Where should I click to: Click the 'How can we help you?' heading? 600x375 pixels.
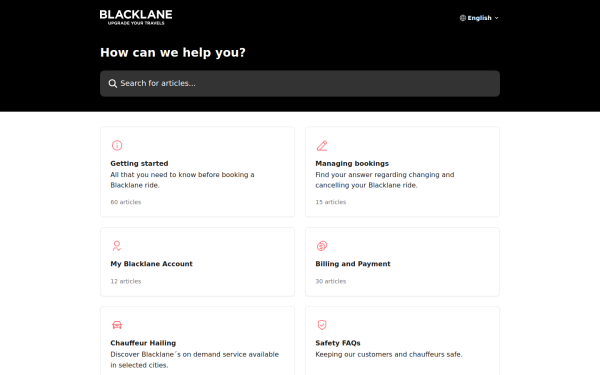(173, 52)
